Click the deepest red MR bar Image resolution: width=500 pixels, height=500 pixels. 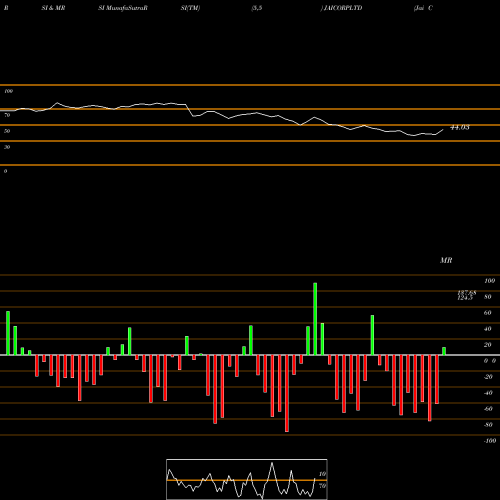[287, 393]
